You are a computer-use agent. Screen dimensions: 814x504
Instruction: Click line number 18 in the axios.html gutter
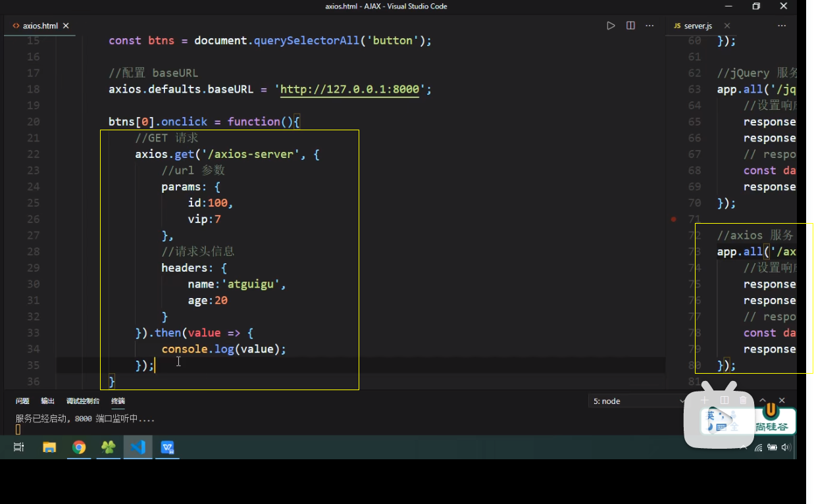[33, 89]
